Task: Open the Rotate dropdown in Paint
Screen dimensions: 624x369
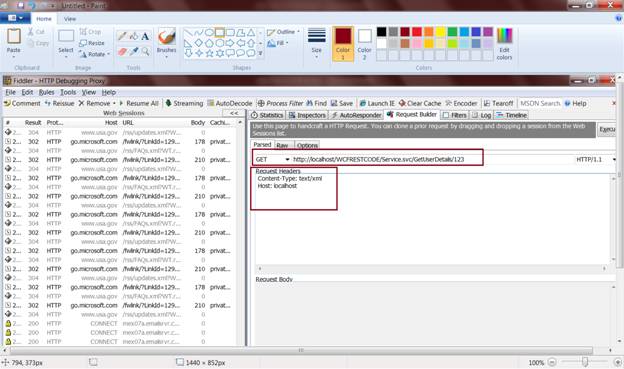Action: pos(94,54)
